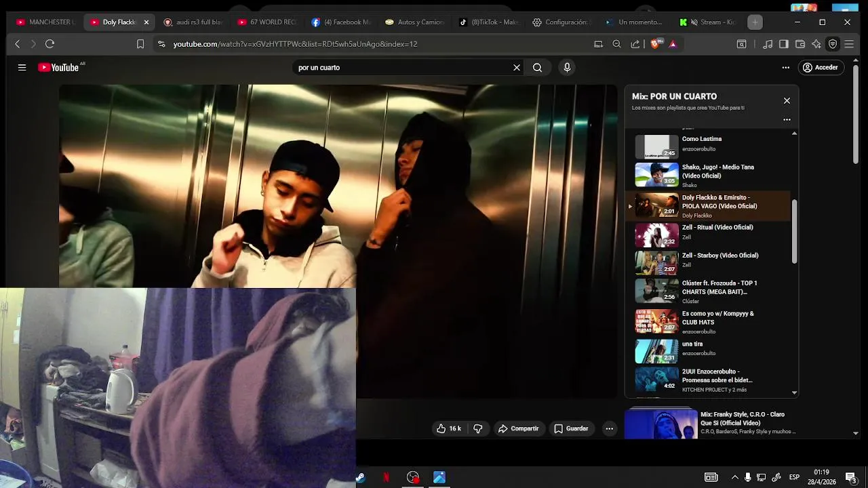Select Doly Flackko & Emirsito PIOLA VAGO entry
Screen dimensions: 868x488
pyautogui.click(x=709, y=206)
